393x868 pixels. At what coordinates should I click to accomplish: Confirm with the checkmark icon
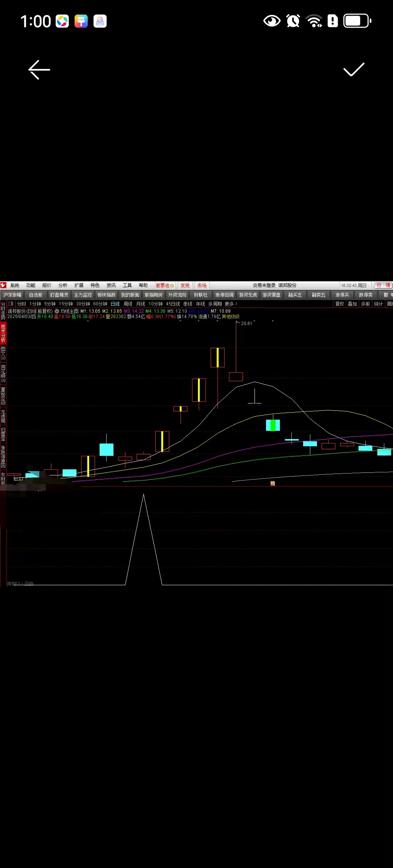[x=354, y=69]
